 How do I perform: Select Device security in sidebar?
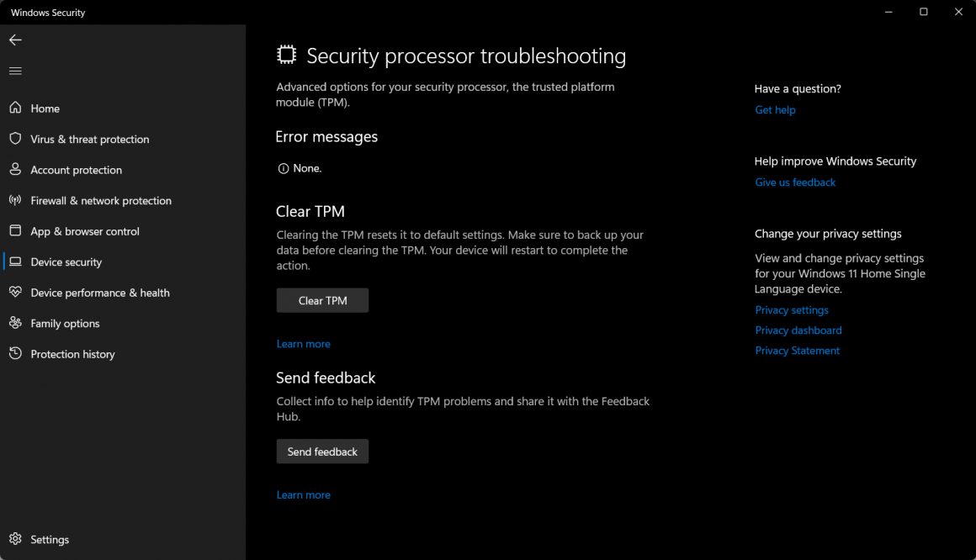66,262
